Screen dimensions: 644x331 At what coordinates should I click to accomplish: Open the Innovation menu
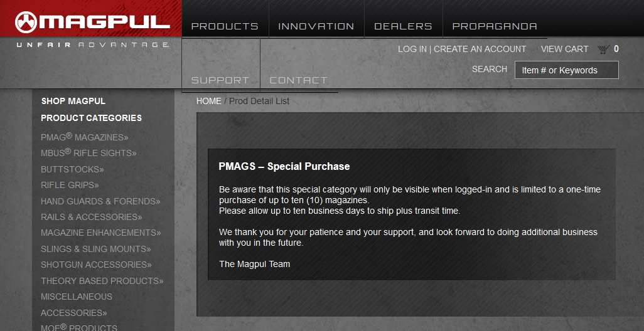pyautogui.click(x=316, y=26)
